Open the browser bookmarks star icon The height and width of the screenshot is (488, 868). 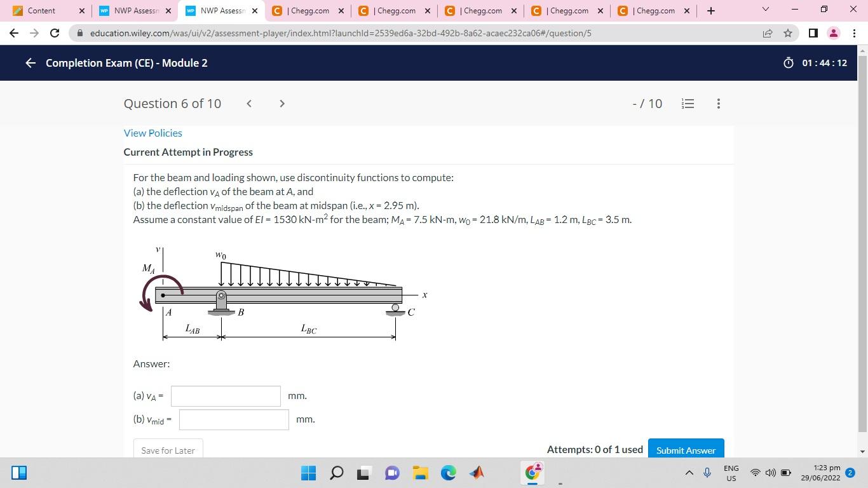tap(787, 33)
